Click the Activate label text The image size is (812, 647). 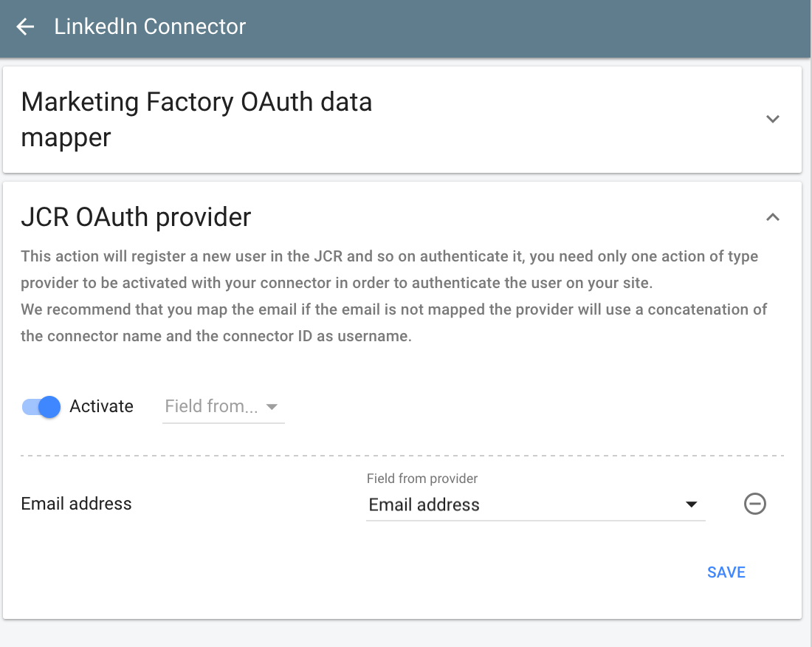(101, 406)
